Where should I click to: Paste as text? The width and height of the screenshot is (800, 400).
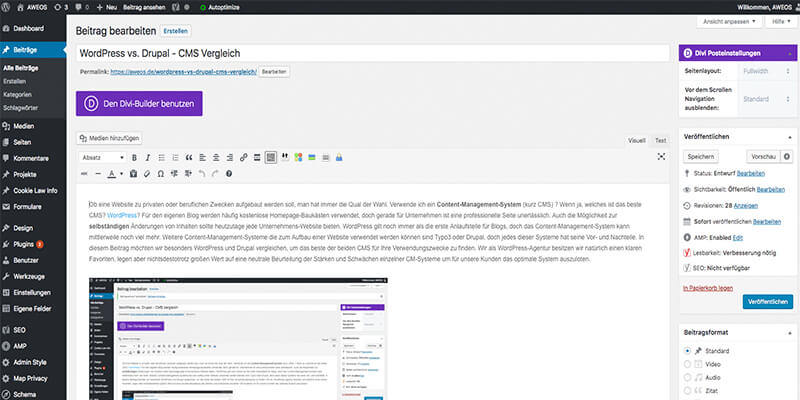click(x=134, y=174)
